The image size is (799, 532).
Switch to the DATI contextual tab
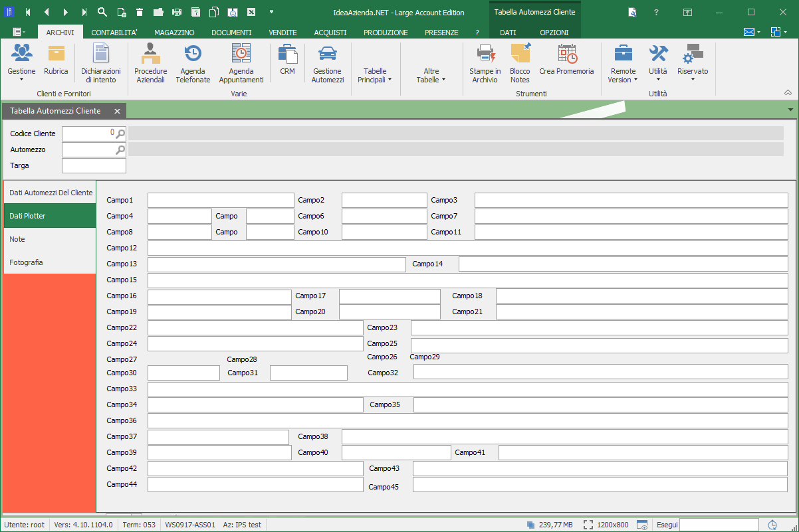point(508,32)
